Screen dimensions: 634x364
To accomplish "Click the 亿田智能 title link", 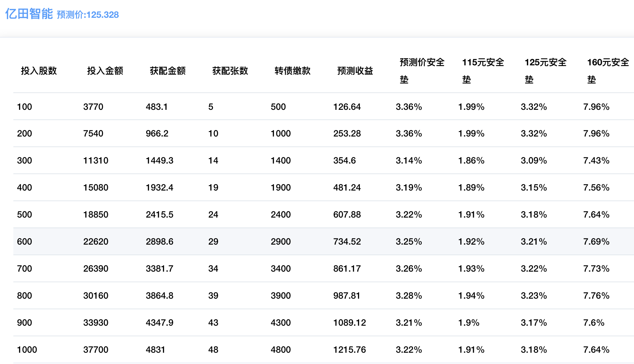I will coord(29,14).
